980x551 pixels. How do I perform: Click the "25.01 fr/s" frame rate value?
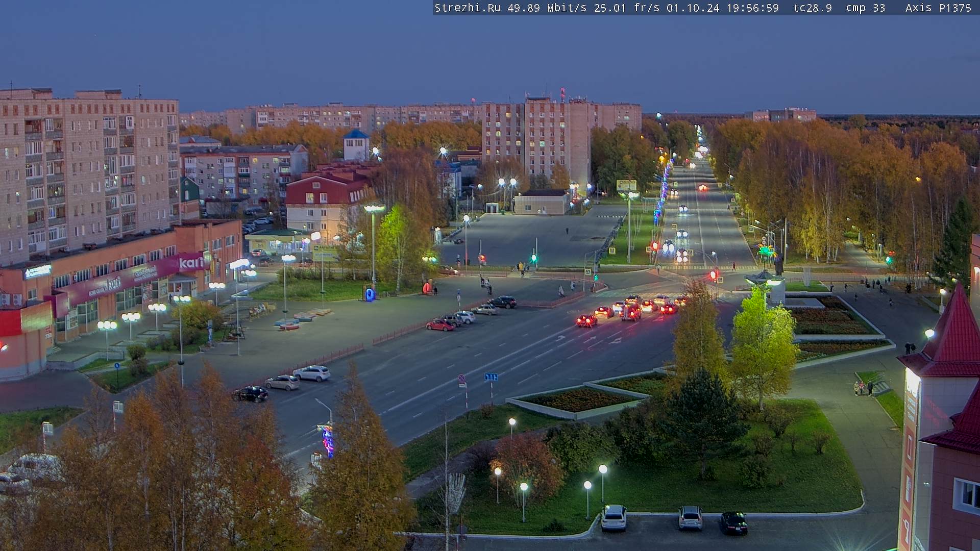(x=627, y=8)
